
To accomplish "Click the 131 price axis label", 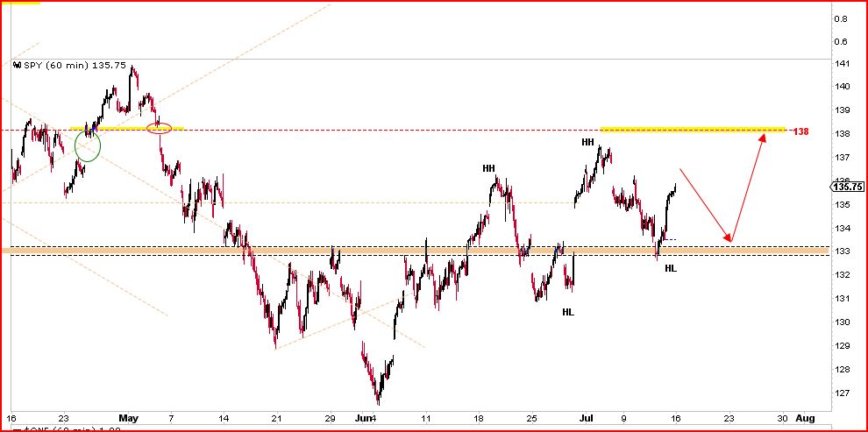I will [x=843, y=299].
